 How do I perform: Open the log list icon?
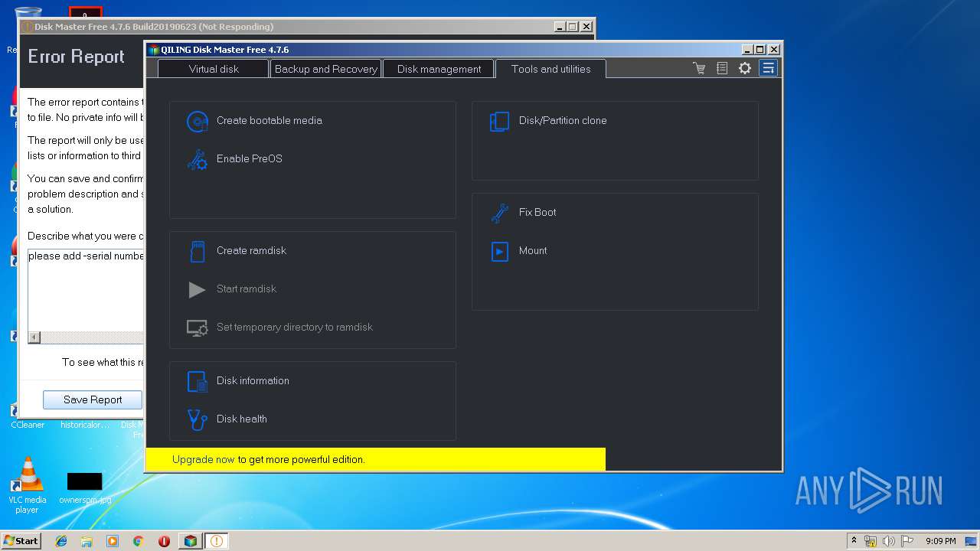click(722, 68)
